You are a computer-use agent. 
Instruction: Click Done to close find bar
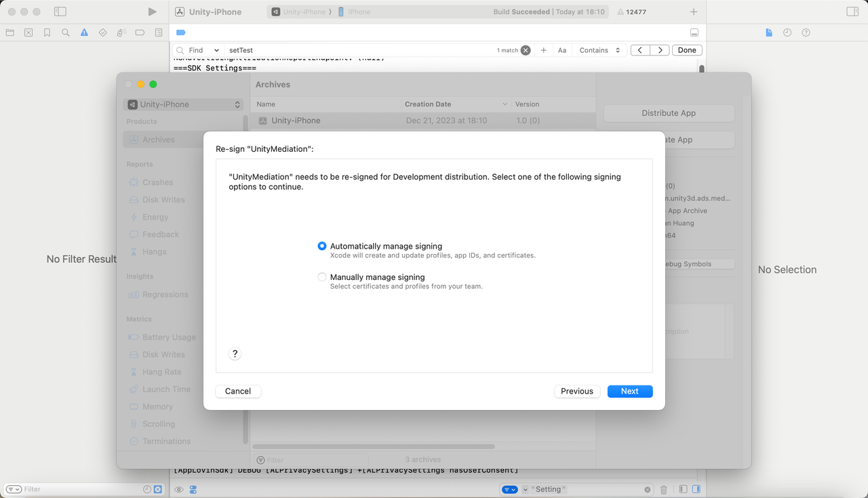click(x=687, y=50)
